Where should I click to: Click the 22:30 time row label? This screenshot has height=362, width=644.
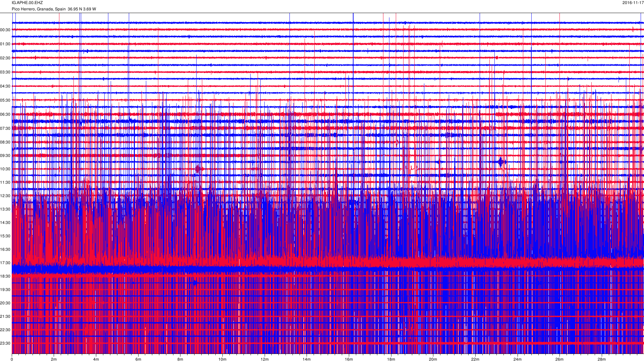pyautogui.click(x=5, y=330)
